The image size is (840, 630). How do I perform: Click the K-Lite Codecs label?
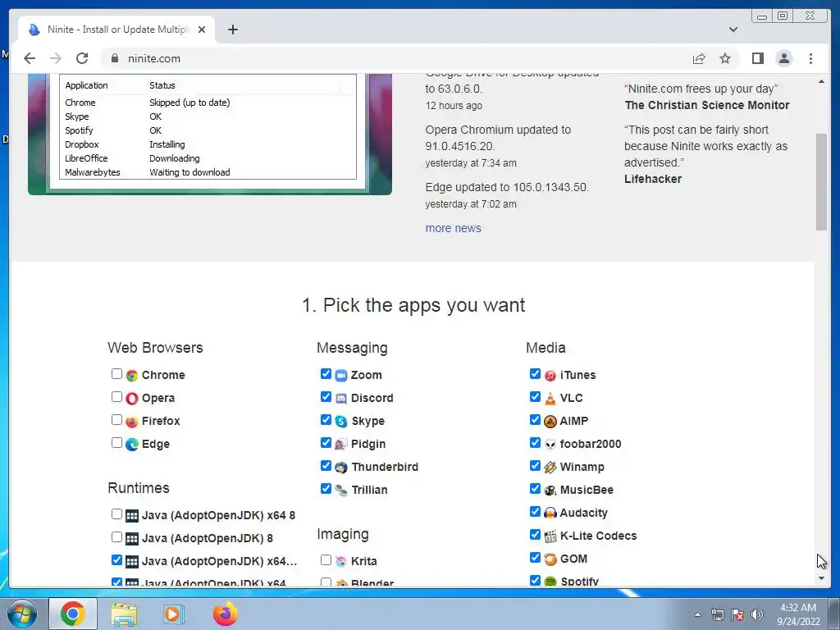598,536
